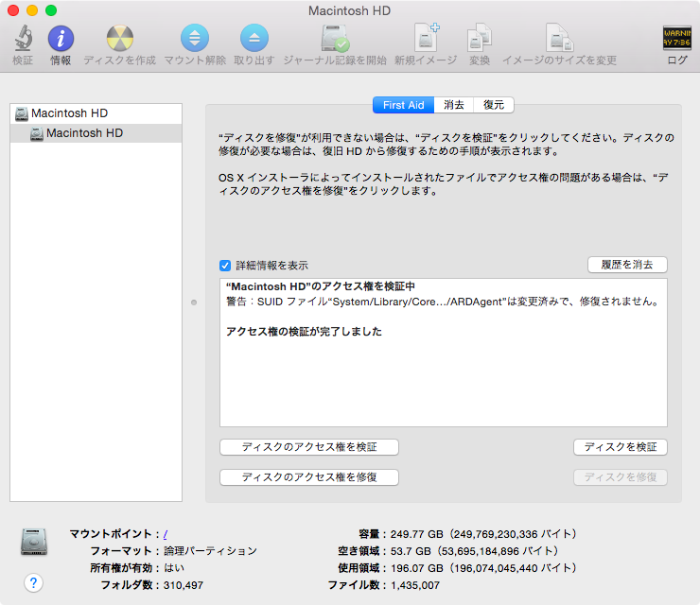Switch to the First Aid tab

pos(404,105)
